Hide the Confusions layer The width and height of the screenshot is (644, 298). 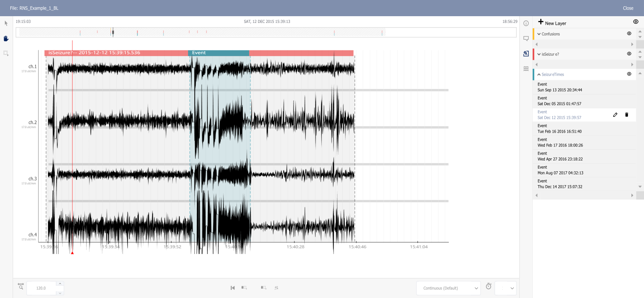click(x=629, y=34)
